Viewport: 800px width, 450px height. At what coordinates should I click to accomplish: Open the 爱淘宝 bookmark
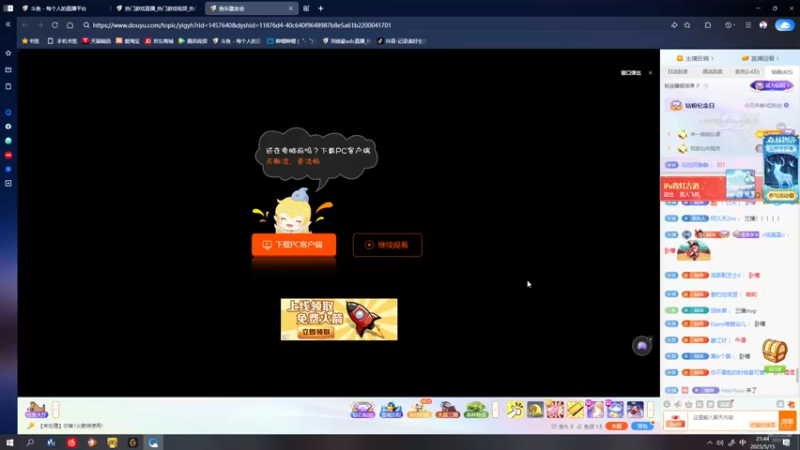click(x=128, y=41)
